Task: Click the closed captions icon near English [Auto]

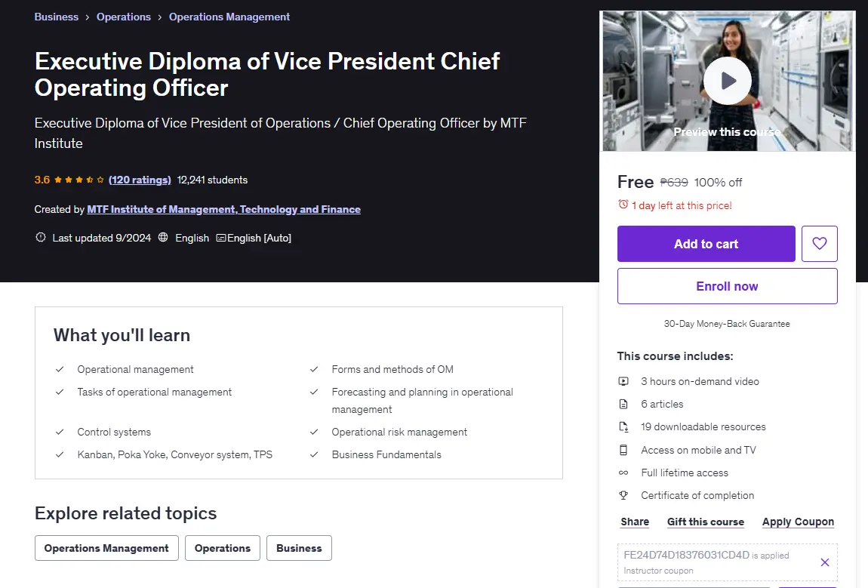Action: click(x=221, y=238)
